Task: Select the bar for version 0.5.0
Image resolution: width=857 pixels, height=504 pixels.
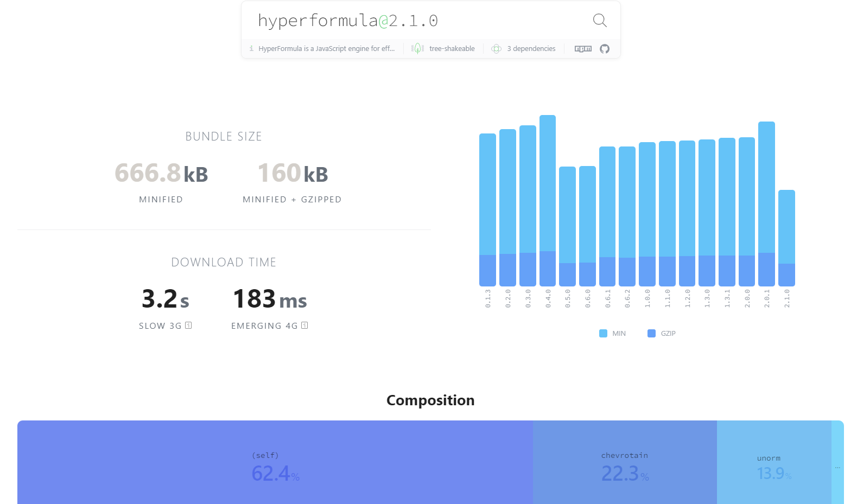Action: click(x=567, y=226)
